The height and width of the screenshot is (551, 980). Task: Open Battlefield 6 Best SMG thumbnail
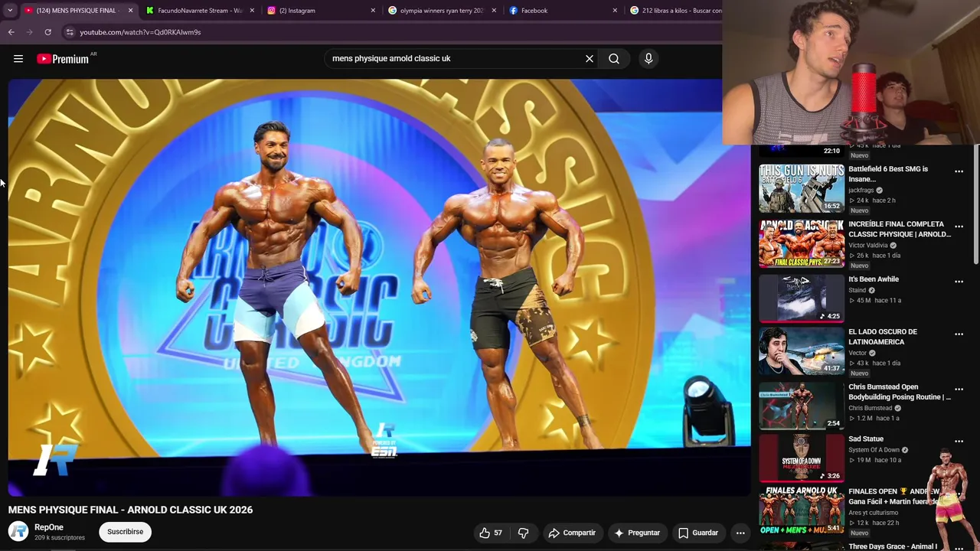point(802,188)
